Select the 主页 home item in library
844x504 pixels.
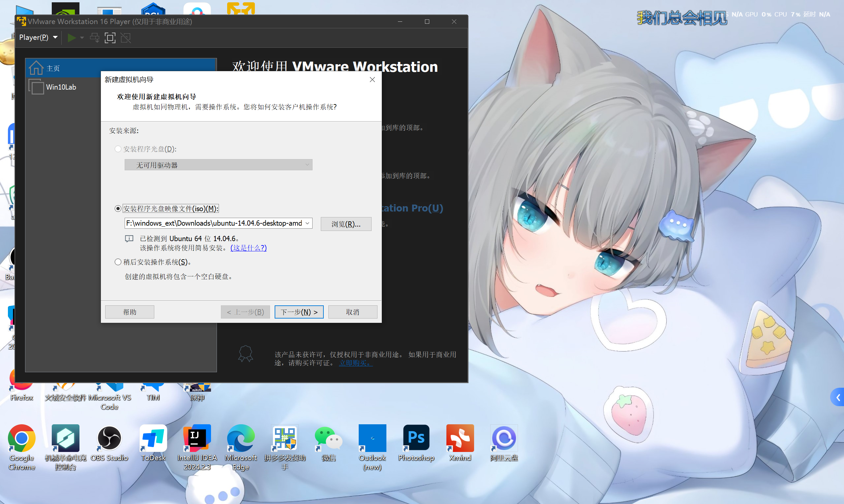click(121, 68)
